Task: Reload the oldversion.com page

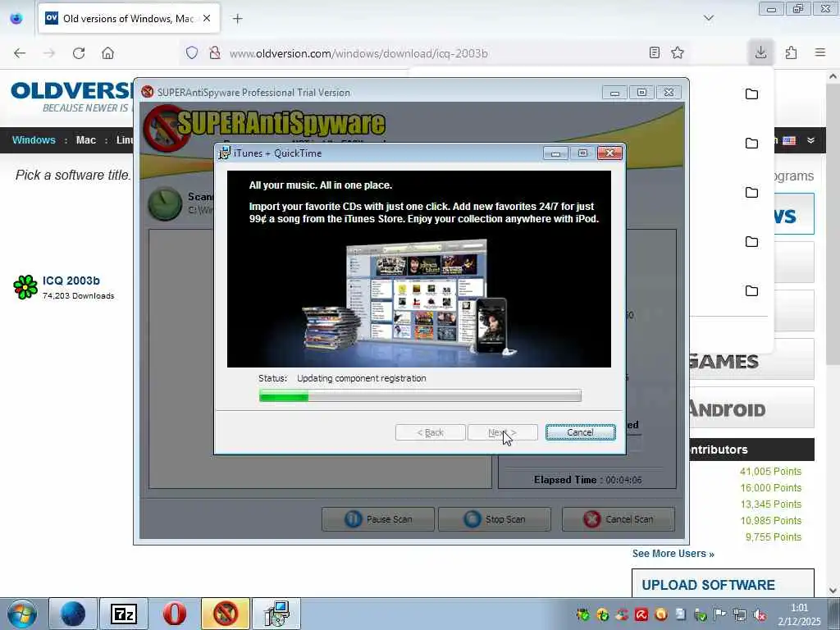Action: (79, 53)
